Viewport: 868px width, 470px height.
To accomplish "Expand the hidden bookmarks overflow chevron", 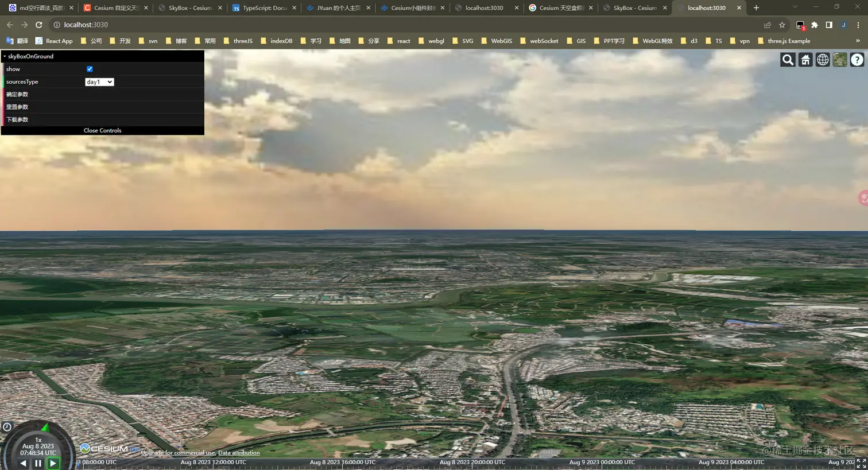I will pos(858,41).
